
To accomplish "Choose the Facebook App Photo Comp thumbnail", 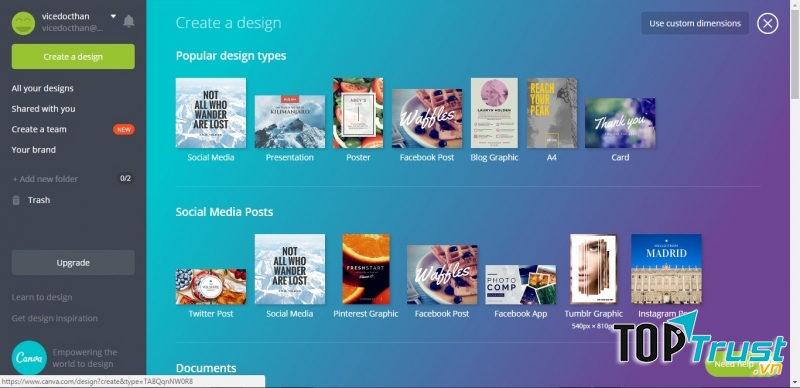I will (521, 284).
